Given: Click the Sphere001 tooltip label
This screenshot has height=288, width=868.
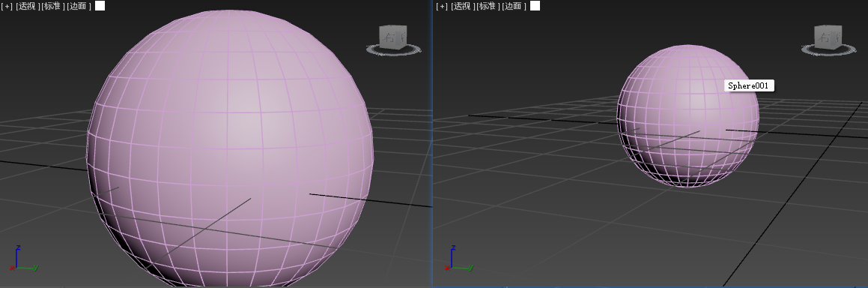Looking at the screenshot, I should [x=749, y=85].
